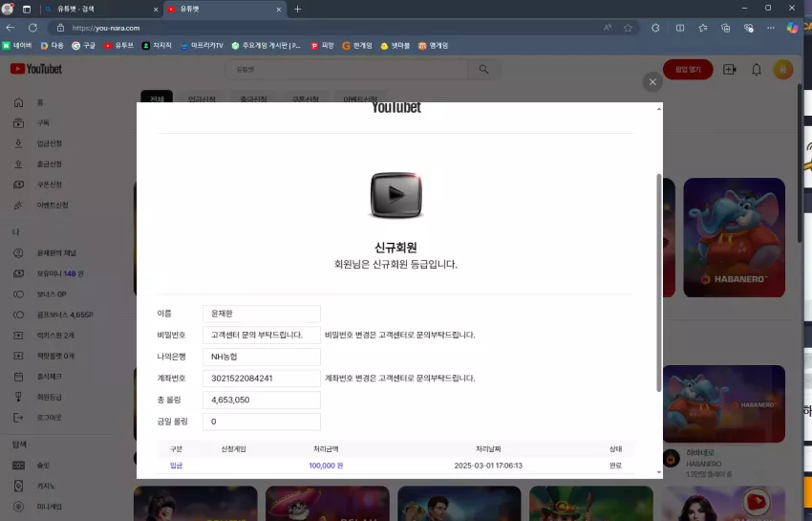Open the 네이버 bookmark
The image size is (812, 521).
click(x=17, y=46)
